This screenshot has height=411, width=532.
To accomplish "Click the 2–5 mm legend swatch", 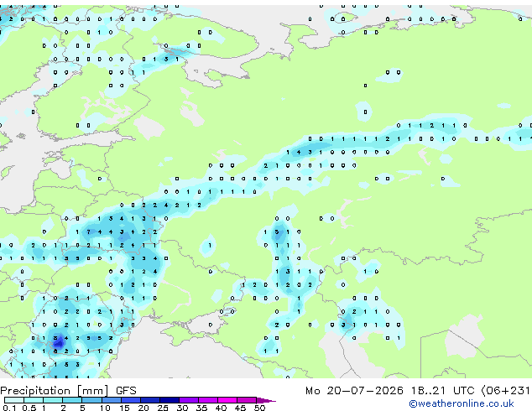I will [x=72, y=400].
